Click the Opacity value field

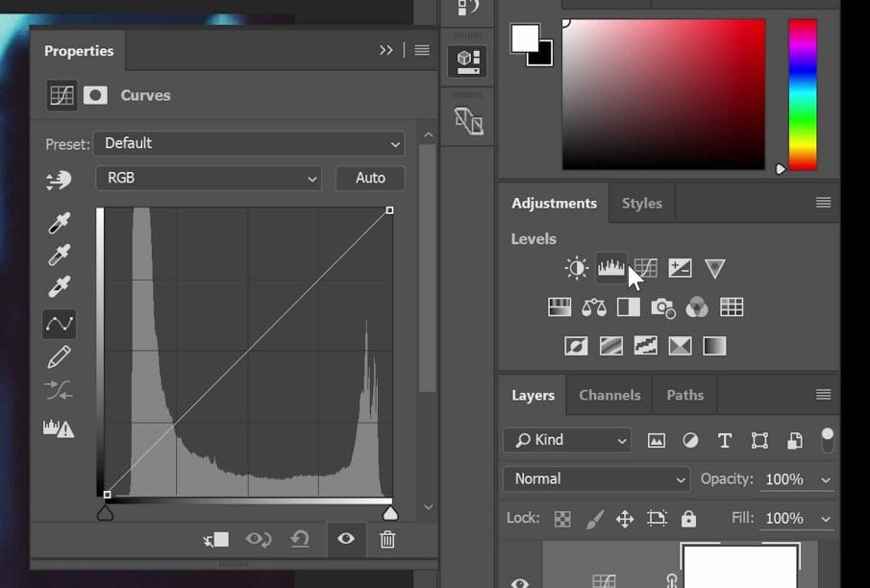(783, 478)
